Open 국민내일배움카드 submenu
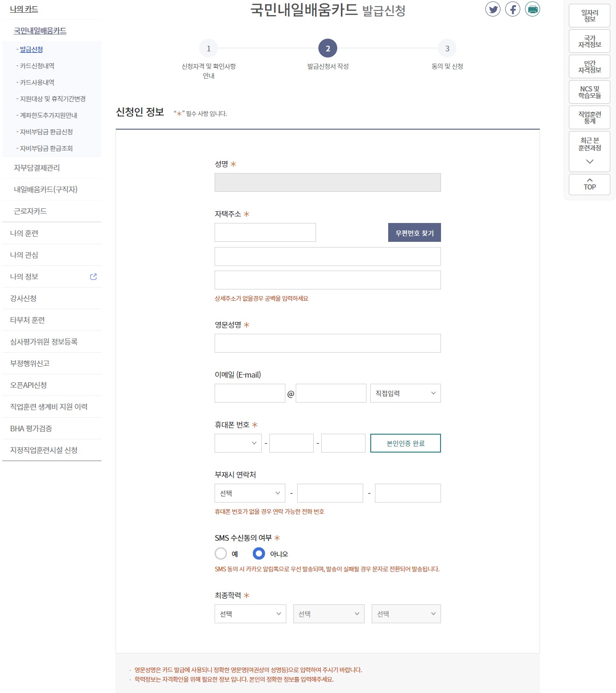This screenshot has width=616, height=693. coord(40,31)
